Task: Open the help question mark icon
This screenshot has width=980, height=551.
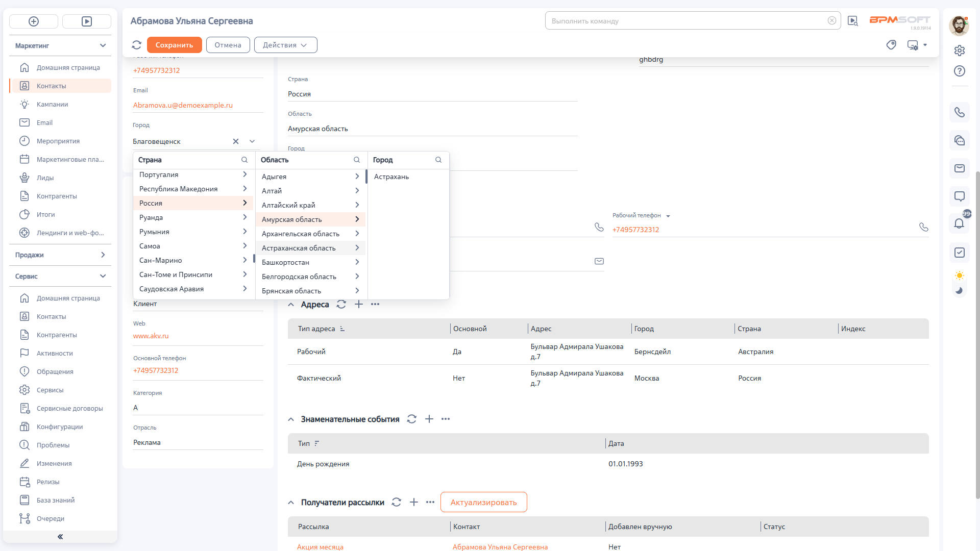Action: pos(960,71)
